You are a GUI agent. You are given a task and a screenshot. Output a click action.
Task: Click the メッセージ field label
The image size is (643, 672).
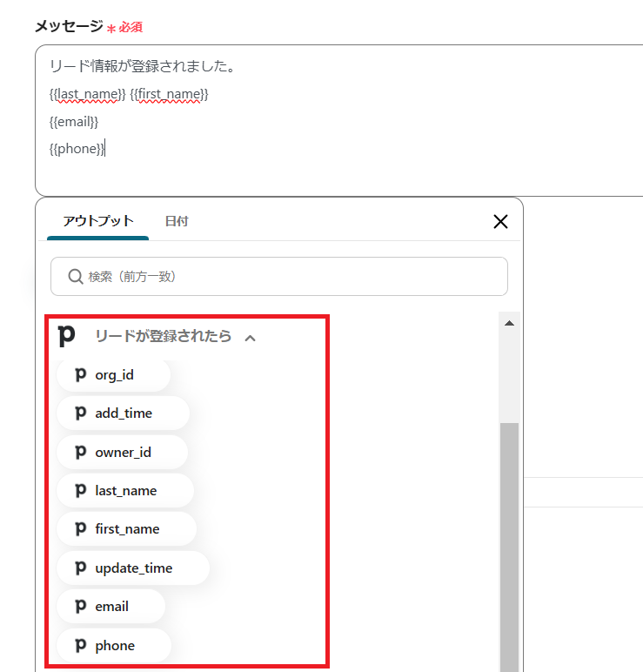point(69,27)
